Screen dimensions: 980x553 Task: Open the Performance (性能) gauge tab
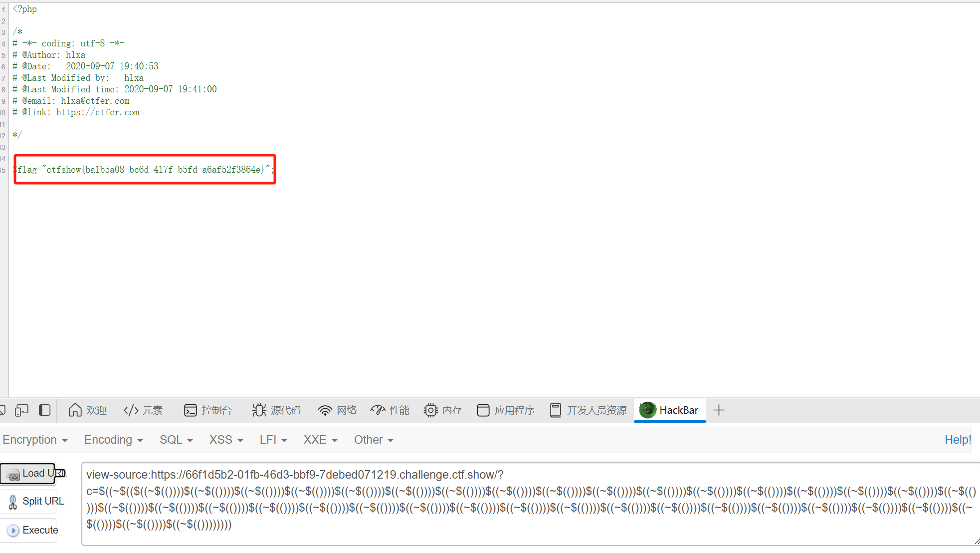coord(390,410)
